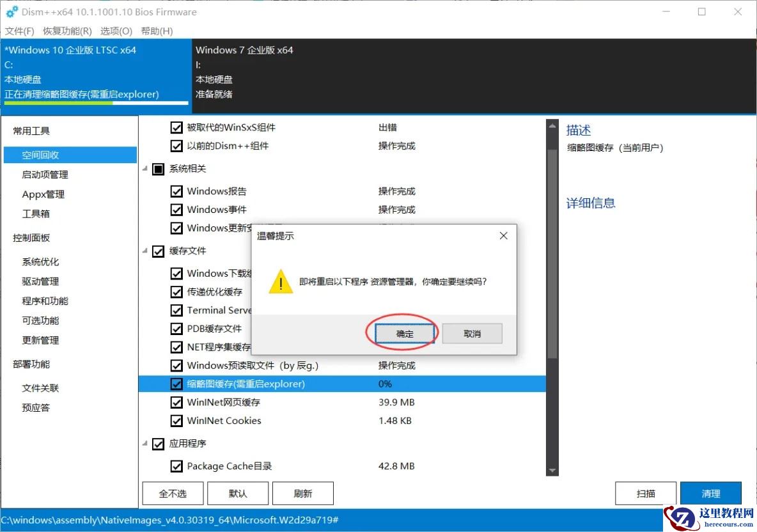
Task: Toggle the Package Cache目录 checkbox
Action: click(177, 466)
